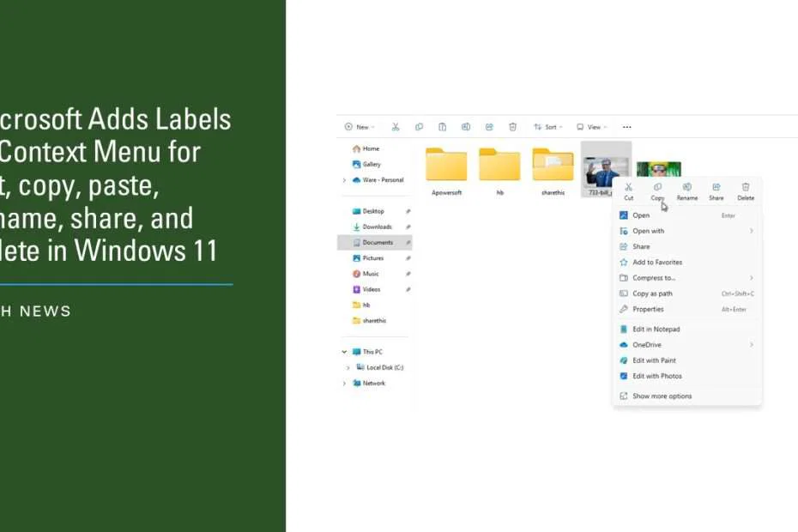Select the Cut icon in the toolbar

396,126
